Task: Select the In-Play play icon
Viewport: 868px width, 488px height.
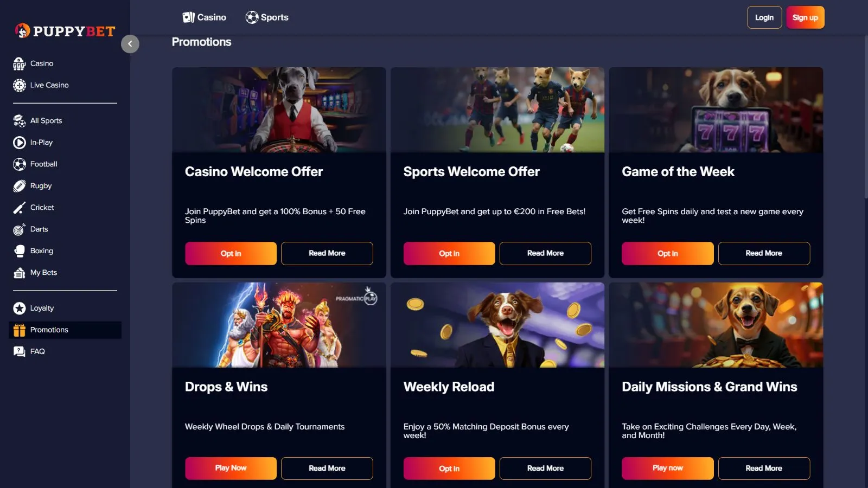Action: (x=20, y=143)
